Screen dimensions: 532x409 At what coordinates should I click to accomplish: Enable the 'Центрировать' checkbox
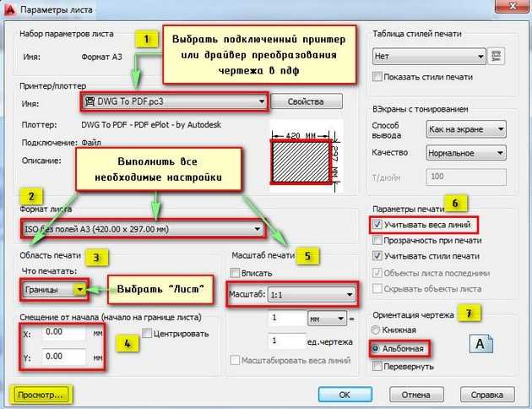(x=147, y=333)
